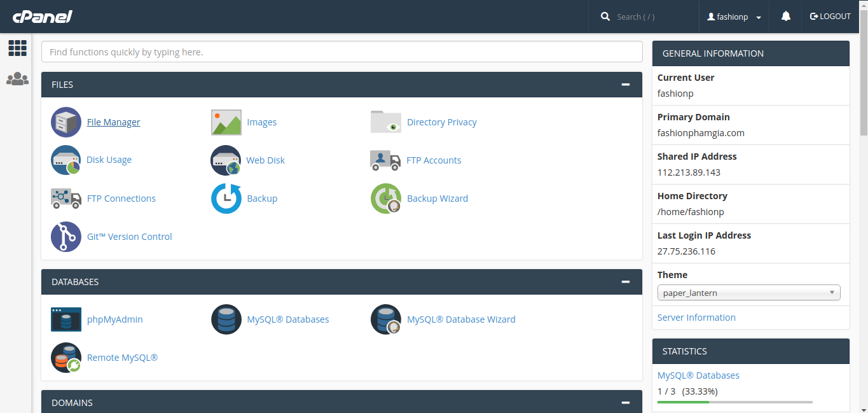Viewport: 868px width, 413px height.
Task: Open the File Manager icon
Action: pos(66,122)
